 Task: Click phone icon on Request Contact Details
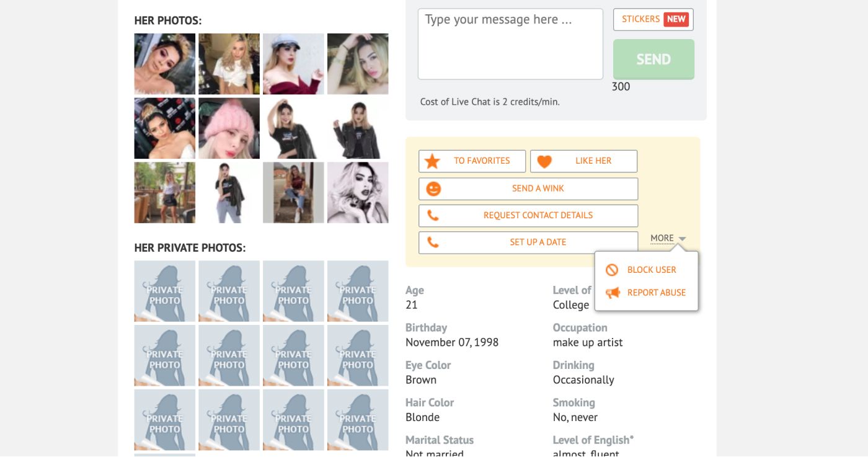433,216
